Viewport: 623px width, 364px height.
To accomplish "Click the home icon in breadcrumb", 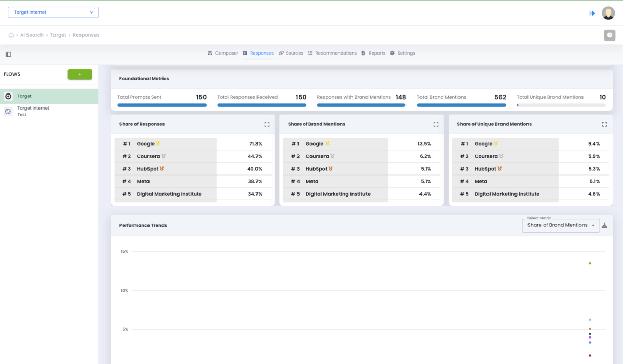I will coord(11,35).
